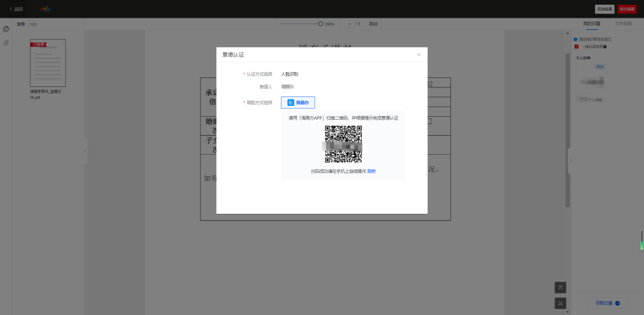
Task: Click the 文件 panel heading
Action: coord(21,24)
